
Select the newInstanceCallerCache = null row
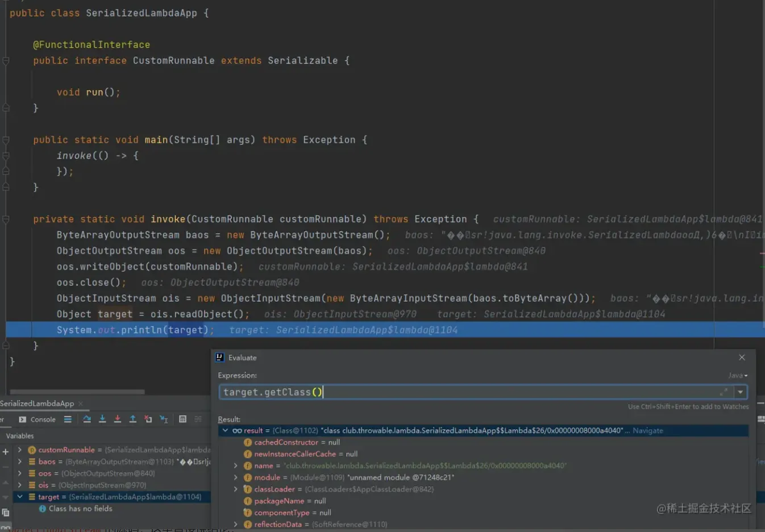click(483, 454)
